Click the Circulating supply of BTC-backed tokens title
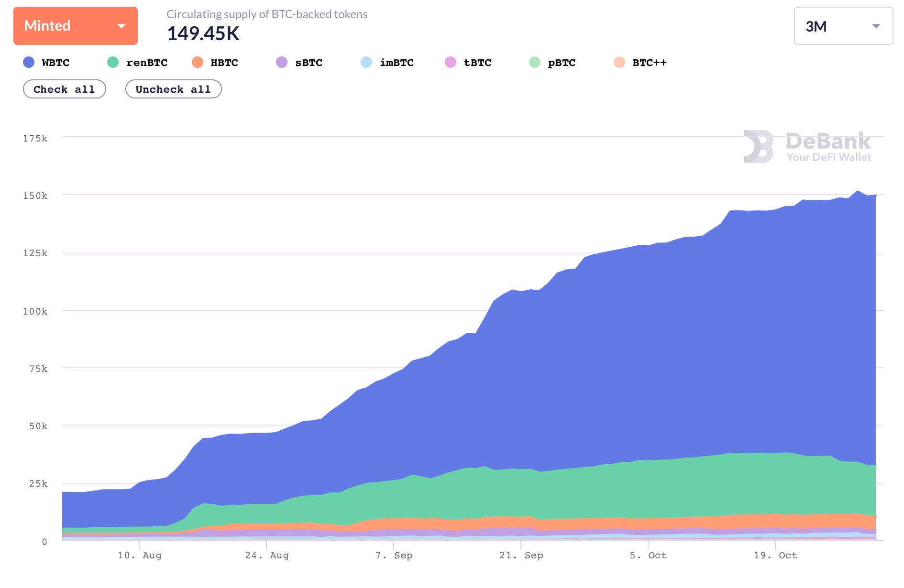 coord(267,14)
